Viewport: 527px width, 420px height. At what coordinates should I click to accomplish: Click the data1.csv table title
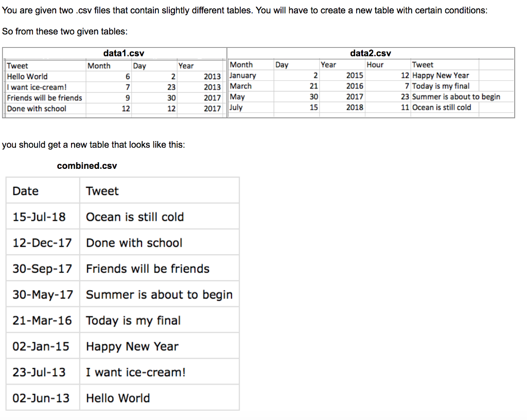click(x=124, y=53)
